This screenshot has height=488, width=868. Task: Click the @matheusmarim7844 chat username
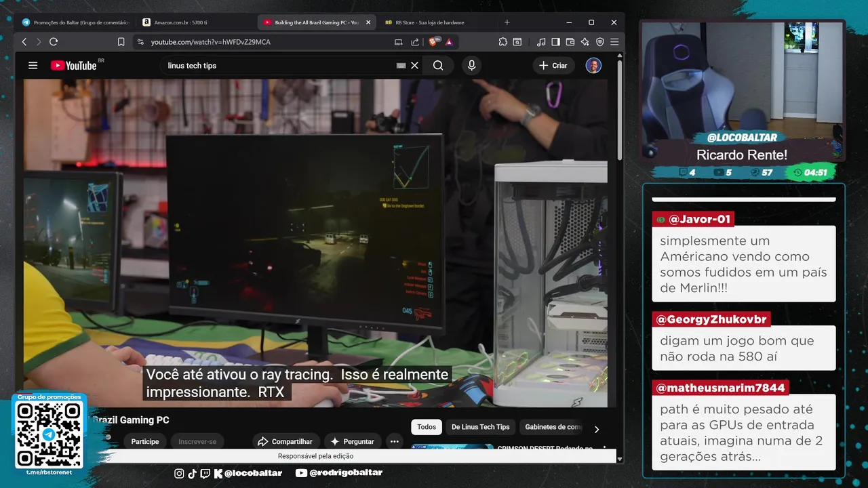coord(720,388)
